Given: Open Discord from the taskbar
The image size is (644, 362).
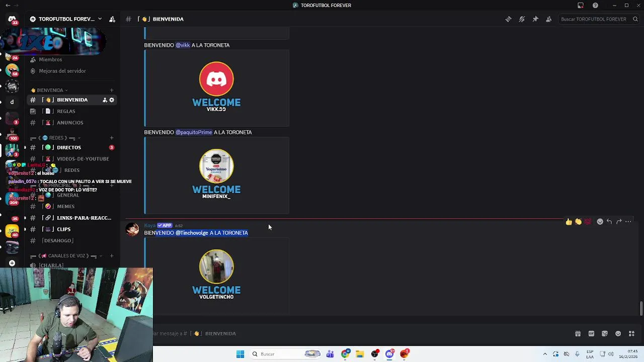Looking at the screenshot, I should point(389,354).
